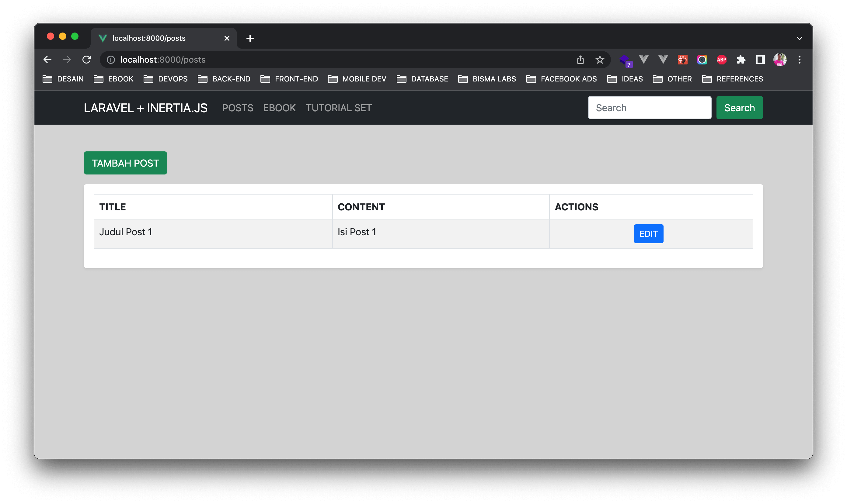847x504 pixels.
Task: Go to the POSTS nav link
Action: (x=238, y=108)
